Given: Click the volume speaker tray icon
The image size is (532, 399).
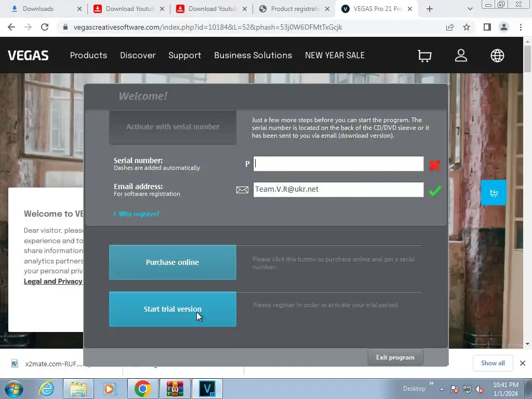Looking at the screenshot, I should [480, 389].
